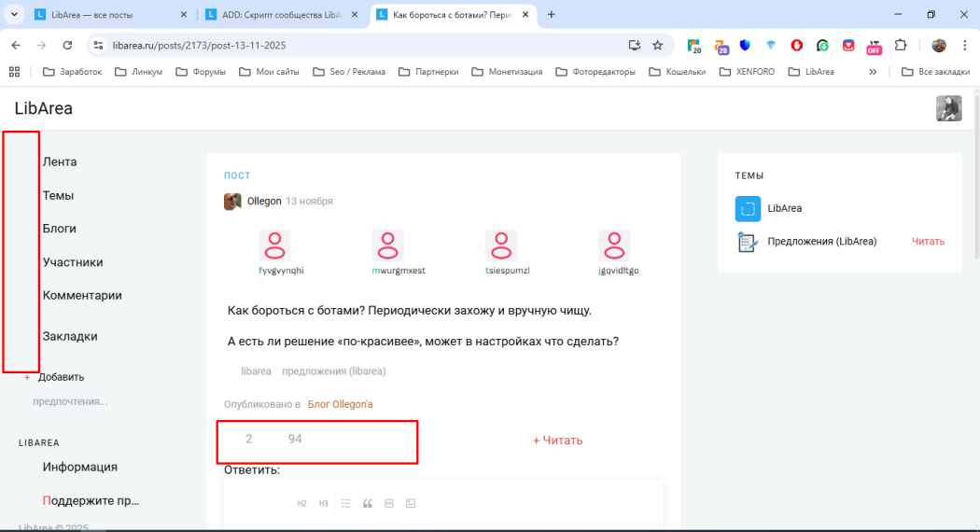The image size is (980, 532).
Task: Insert blockquote in reply editor
Action: pos(368,503)
